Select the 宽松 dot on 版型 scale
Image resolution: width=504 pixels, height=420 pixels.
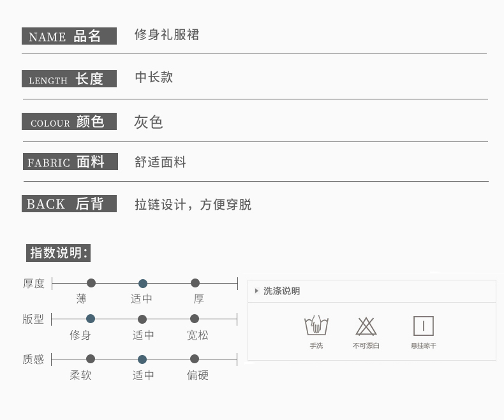pos(195,319)
